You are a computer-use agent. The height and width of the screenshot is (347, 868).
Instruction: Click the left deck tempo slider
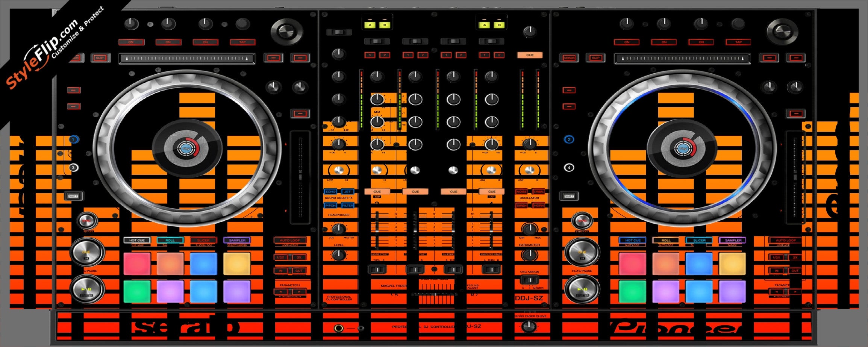pos(300,177)
